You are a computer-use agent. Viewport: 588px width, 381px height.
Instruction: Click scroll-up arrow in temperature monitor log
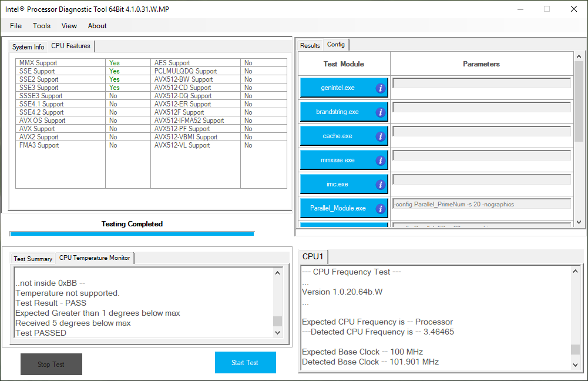pyautogui.click(x=277, y=273)
